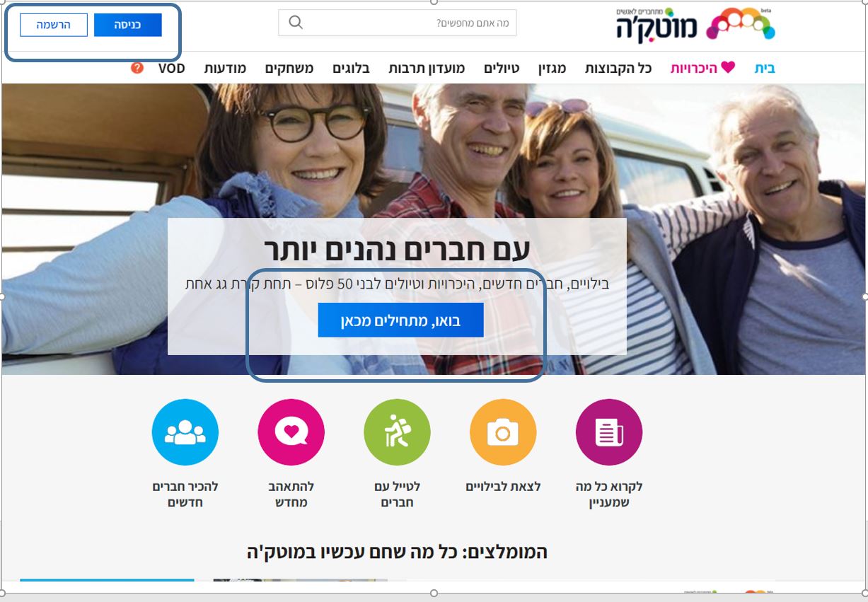Select the purple newspaper reading icon

click(x=609, y=432)
